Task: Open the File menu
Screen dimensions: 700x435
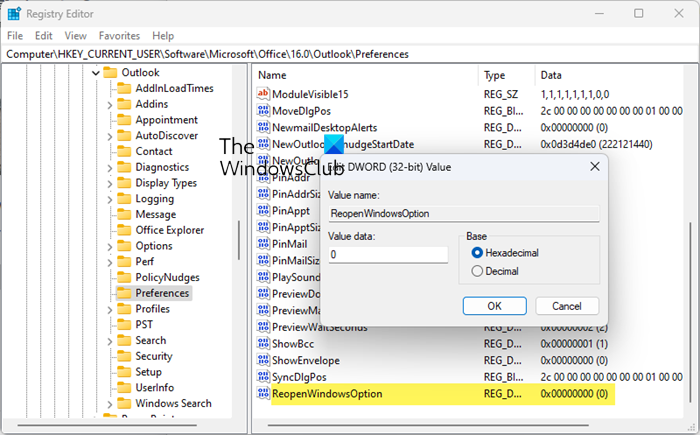Action: tap(15, 36)
